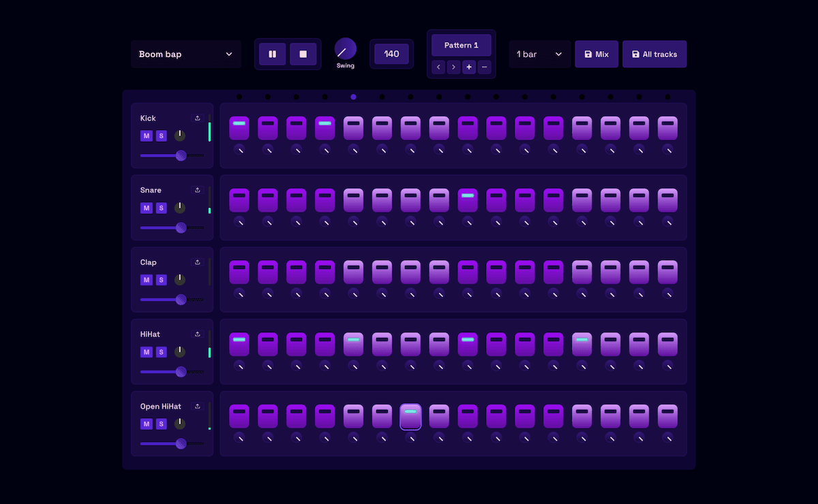Click the knob under first HiHat step

click(x=239, y=366)
